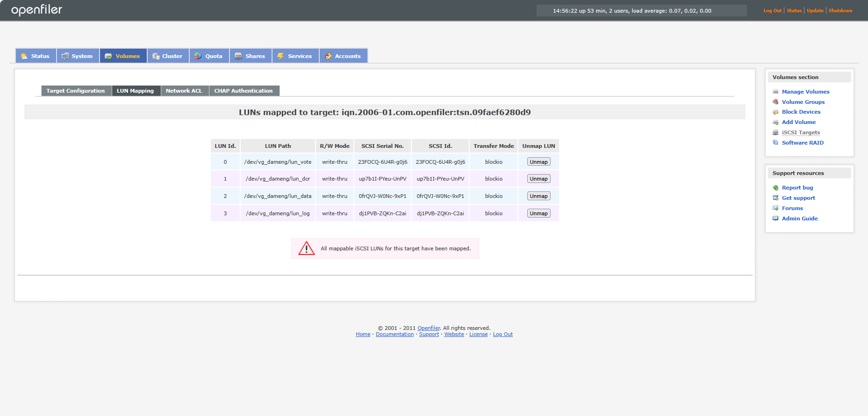Screen dimensions: 868x416
Task: Open the Software RAID link
Action: click(803, 143)
